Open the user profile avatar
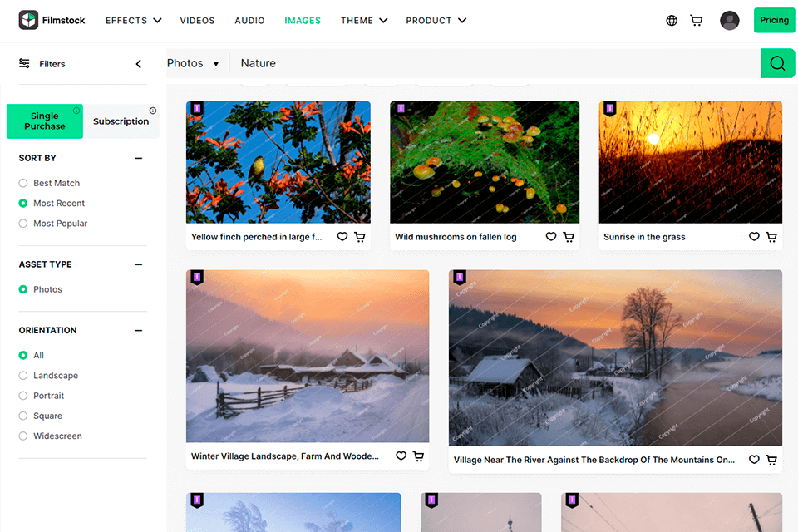 pos(729,20)
